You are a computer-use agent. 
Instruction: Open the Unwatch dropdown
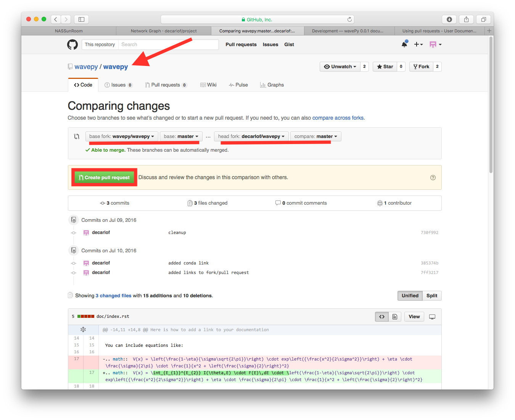click(340, 67)
